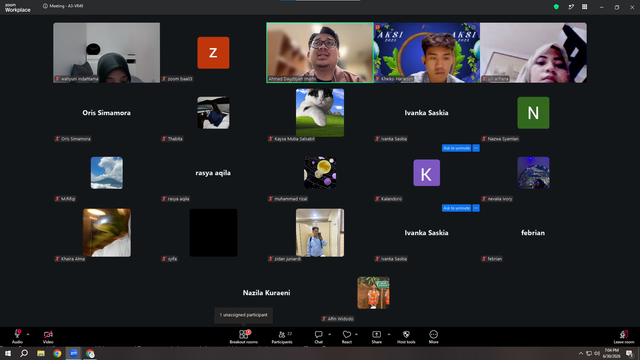Click the icon left of the grid view icon
The width and height of the screenshot is (640, 360).
point(571,7)
